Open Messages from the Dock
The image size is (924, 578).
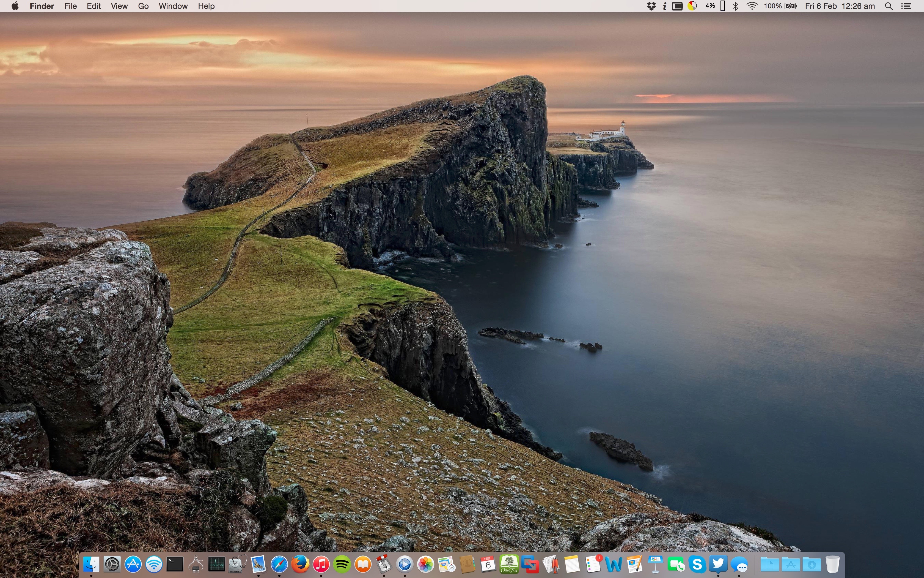point(739,564)
